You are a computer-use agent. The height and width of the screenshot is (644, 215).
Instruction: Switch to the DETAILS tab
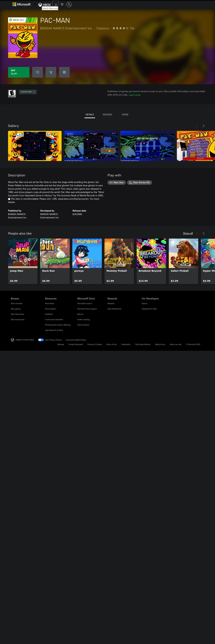90,115
